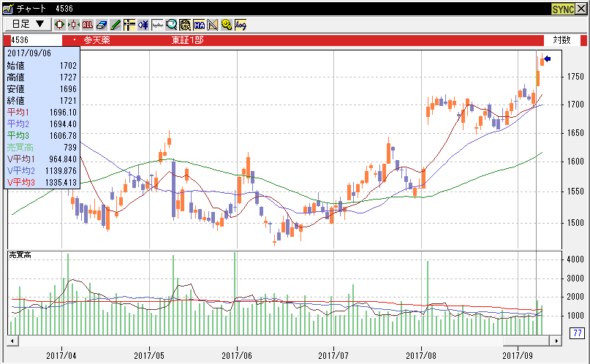Image resolution: width=590 pixels, height=364 pixels.
Task: Click the 対数 logarithmic scale label
Action: click(561, 40)
